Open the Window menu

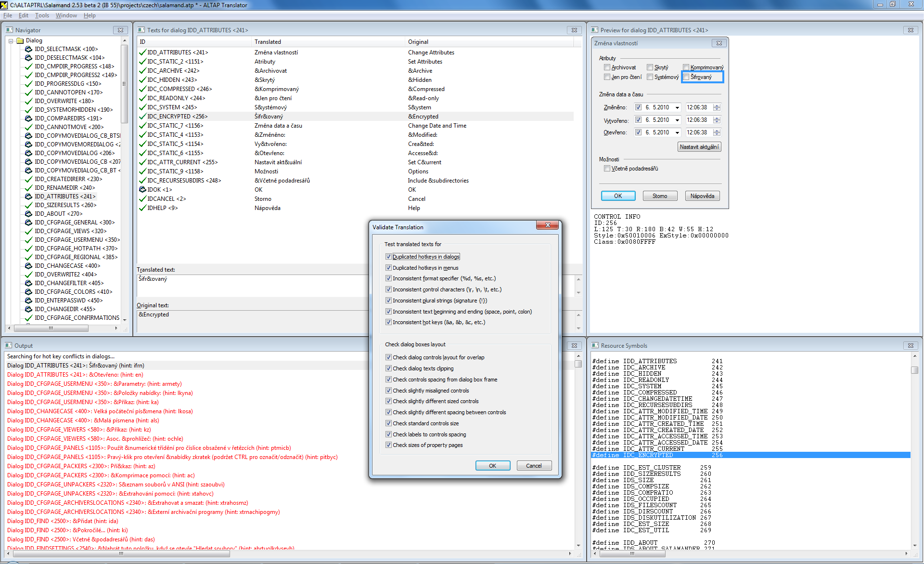[x=66, y=15]
